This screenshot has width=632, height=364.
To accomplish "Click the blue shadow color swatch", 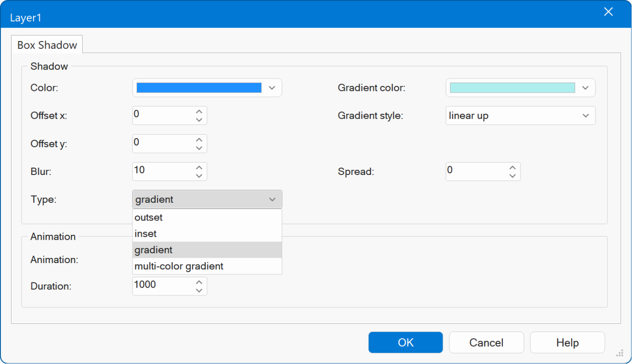I will coord(199,88).
